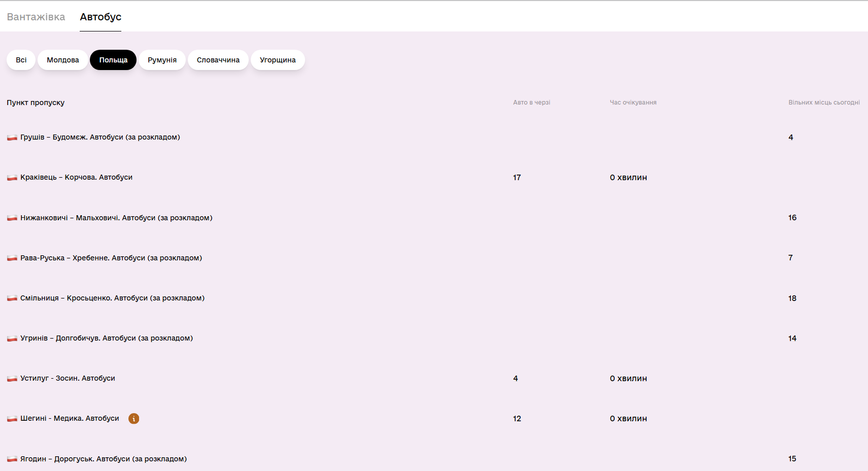The image size is (868, 471).
Task: Click Угринів – Долгобичув checkpoint row
Action: pyautogui.click(x=107, y=338)
